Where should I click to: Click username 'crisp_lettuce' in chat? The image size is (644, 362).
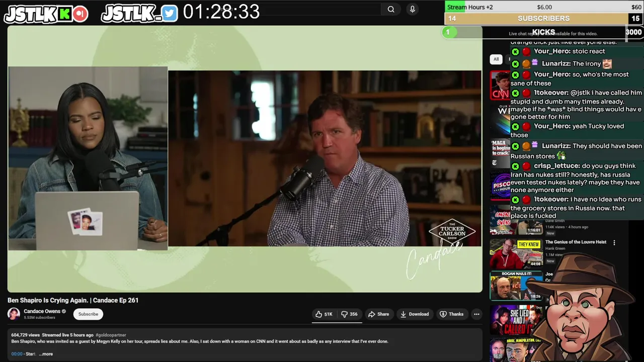[x=556, y=166]
